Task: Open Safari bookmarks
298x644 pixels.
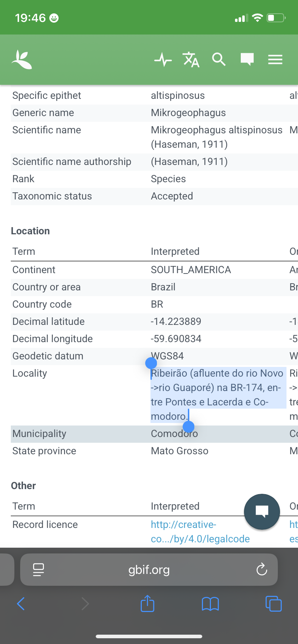Action: click(x=210, y=604)
